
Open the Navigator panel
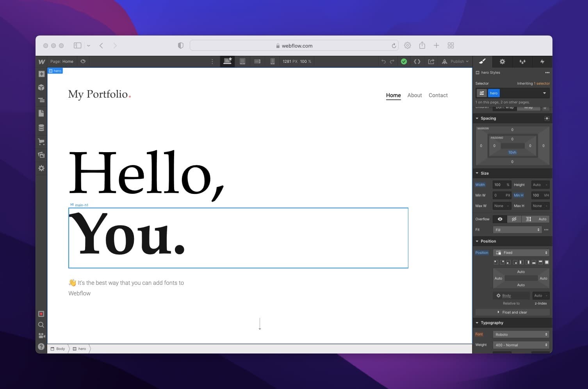pyautogui.click(x=41, y=100)
